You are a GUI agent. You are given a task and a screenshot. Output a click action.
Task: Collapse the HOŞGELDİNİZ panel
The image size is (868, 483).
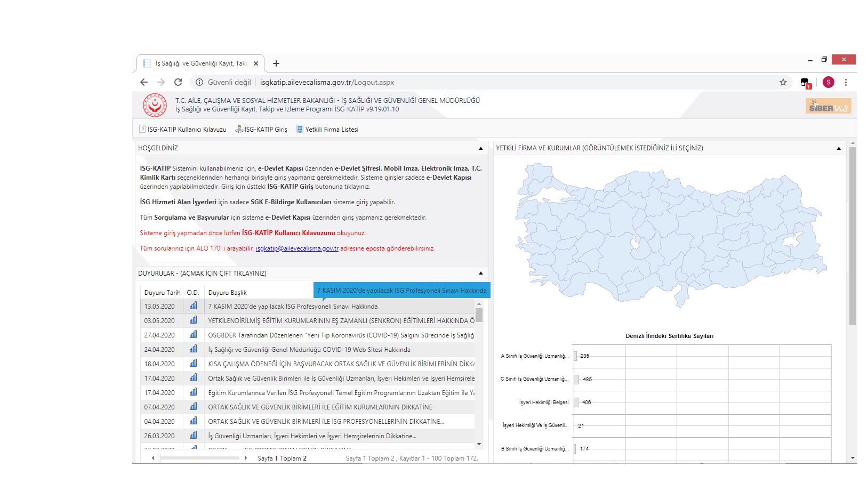[x=480, y=148]
